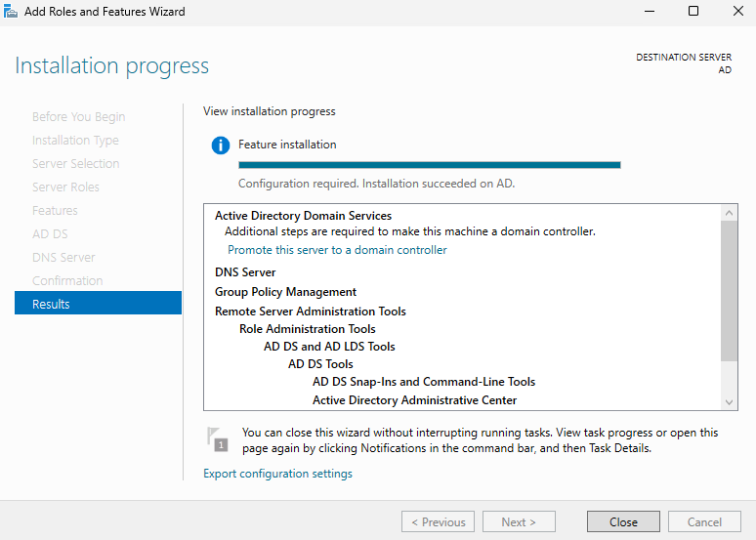Click the wizard server icon in title bar

click(12, 12)
